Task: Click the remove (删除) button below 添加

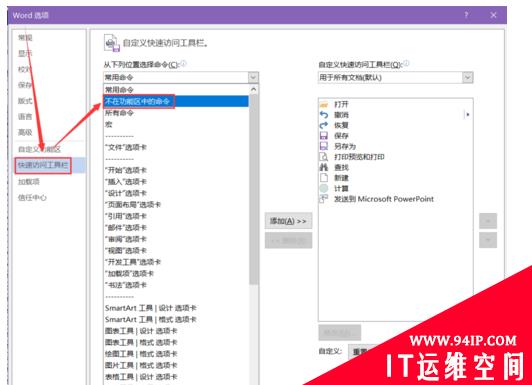Action: 288,240
